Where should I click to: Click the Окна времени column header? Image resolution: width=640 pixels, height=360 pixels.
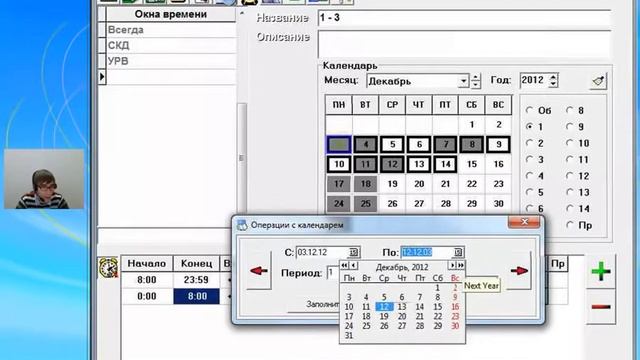[171, 14]
